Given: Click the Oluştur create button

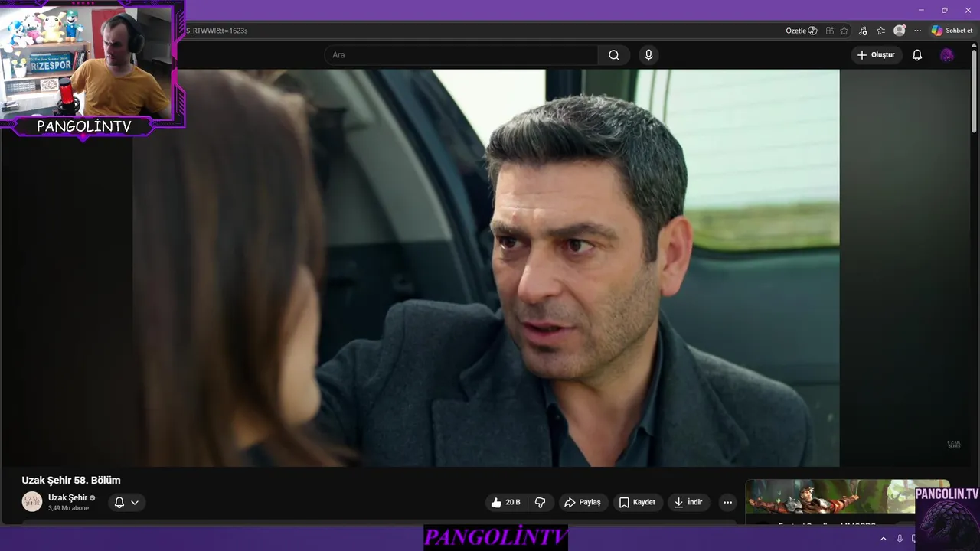Looking at the screenshot, I should pyautogui.click(x=876, y=55).
